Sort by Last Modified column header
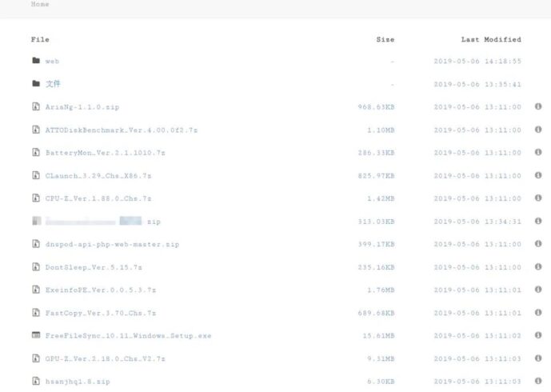Screen dimensions: 551x392 tap(490, 39)
